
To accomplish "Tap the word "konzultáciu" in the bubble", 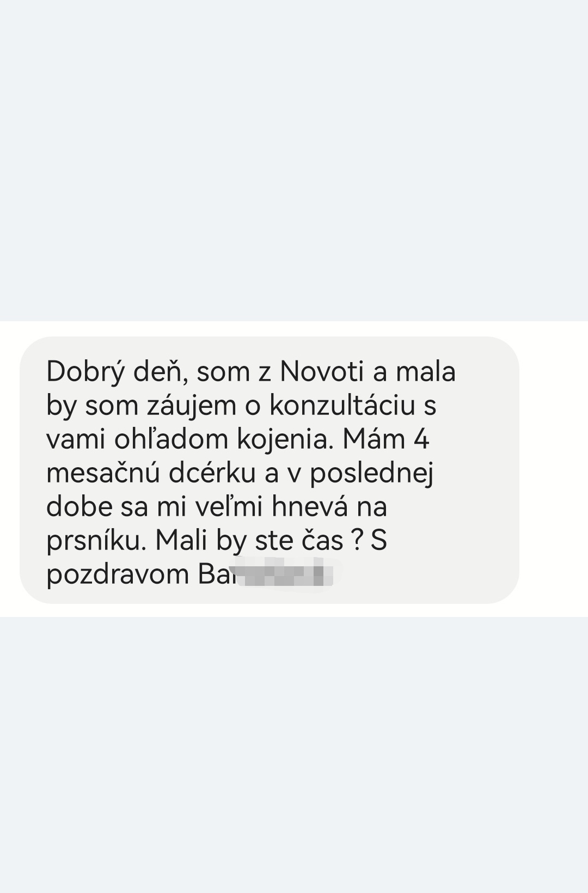I will [x=343, y=406].
